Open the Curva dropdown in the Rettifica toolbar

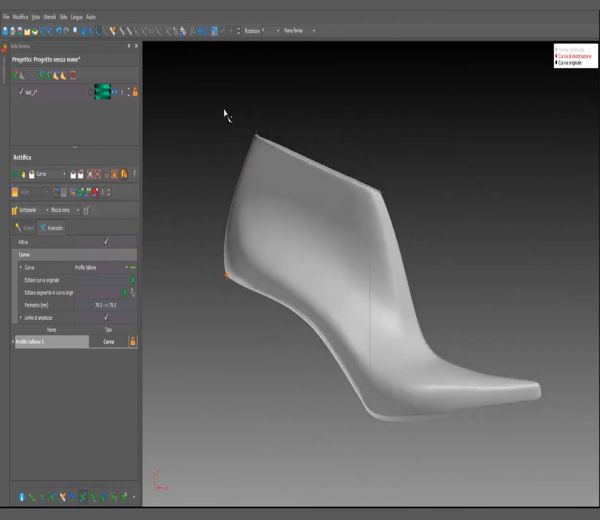tap(51, 174)
